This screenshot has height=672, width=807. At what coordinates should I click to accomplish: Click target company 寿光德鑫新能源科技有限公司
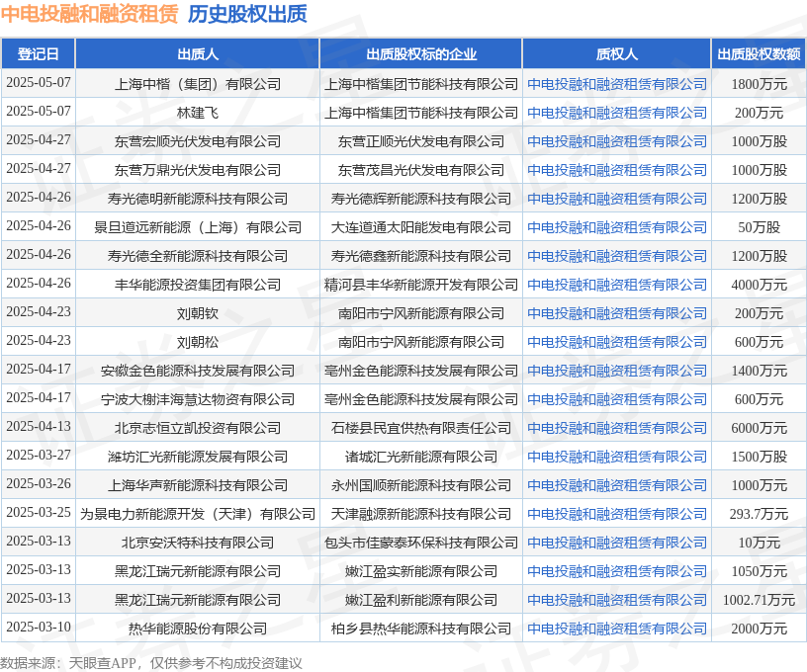tap(421, 256)
